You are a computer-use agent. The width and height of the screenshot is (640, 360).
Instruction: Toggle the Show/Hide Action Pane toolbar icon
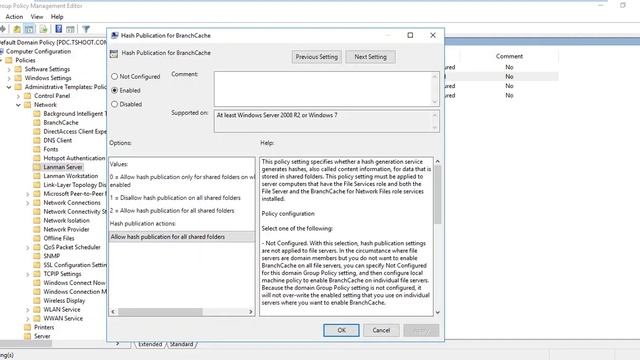[x=71, y=29]
